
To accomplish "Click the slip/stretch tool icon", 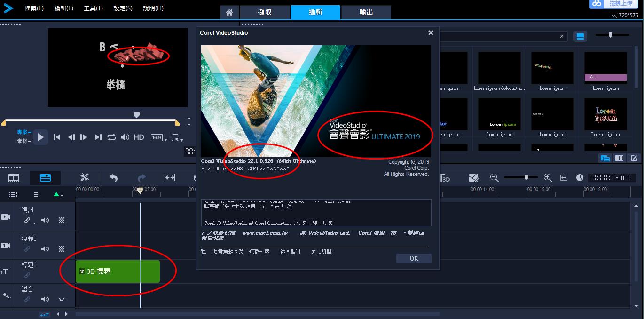I will pyautogui.click(x=170, y=177).
